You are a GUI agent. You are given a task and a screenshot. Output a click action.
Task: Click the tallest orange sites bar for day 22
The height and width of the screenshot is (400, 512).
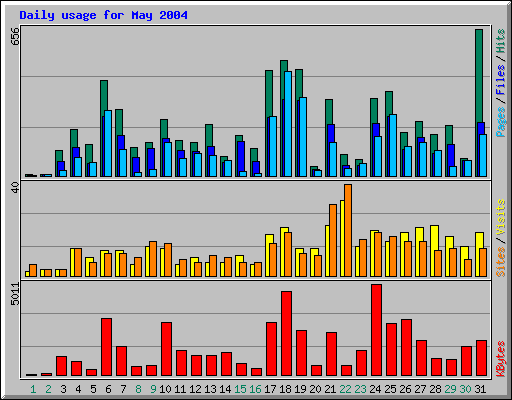pos(348,230)
